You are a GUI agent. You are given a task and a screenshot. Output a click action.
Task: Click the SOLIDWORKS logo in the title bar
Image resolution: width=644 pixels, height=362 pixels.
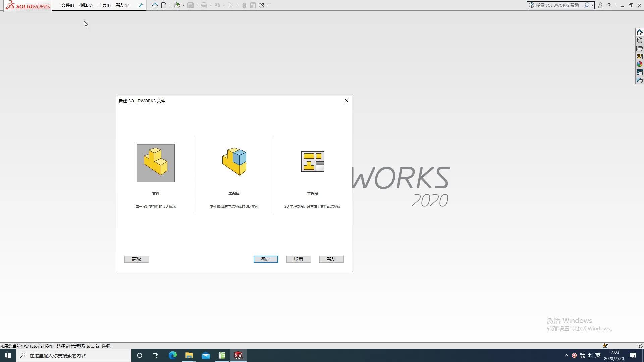click(28, 5)
